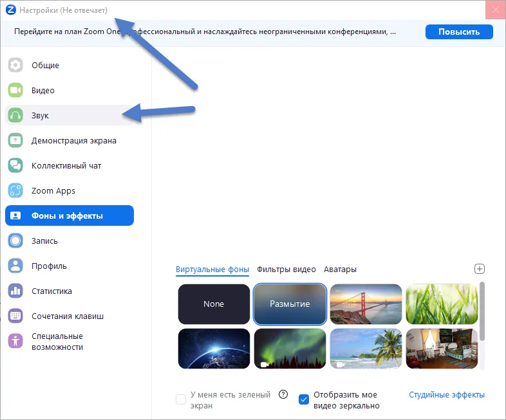
Task: Open the Общие settings section
Action: [70, 65]
